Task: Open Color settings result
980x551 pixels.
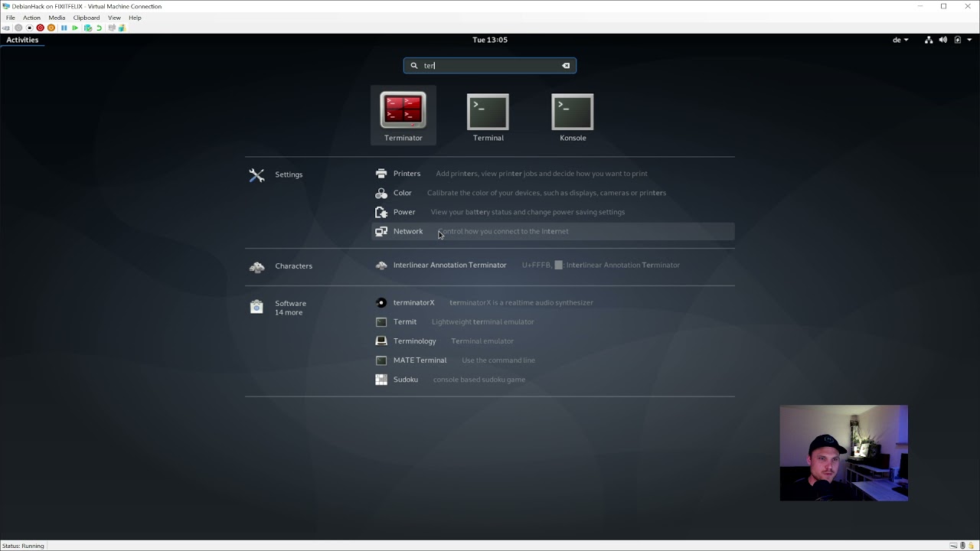Action: (553, 193)
